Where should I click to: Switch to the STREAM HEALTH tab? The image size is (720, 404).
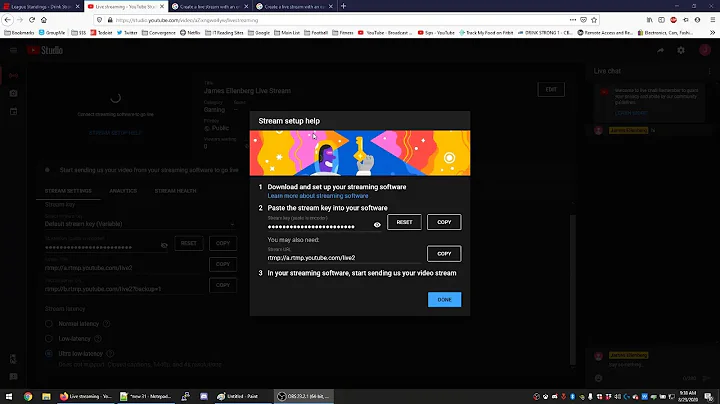175,191
